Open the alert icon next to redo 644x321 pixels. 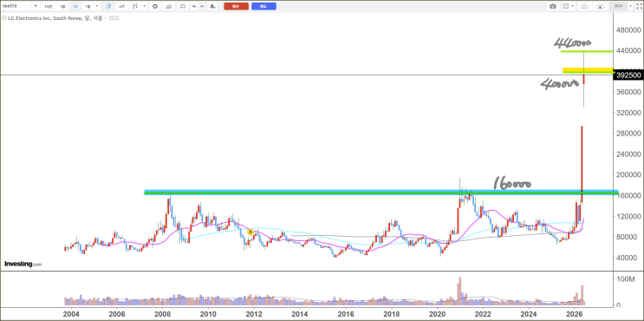(212, 6)
